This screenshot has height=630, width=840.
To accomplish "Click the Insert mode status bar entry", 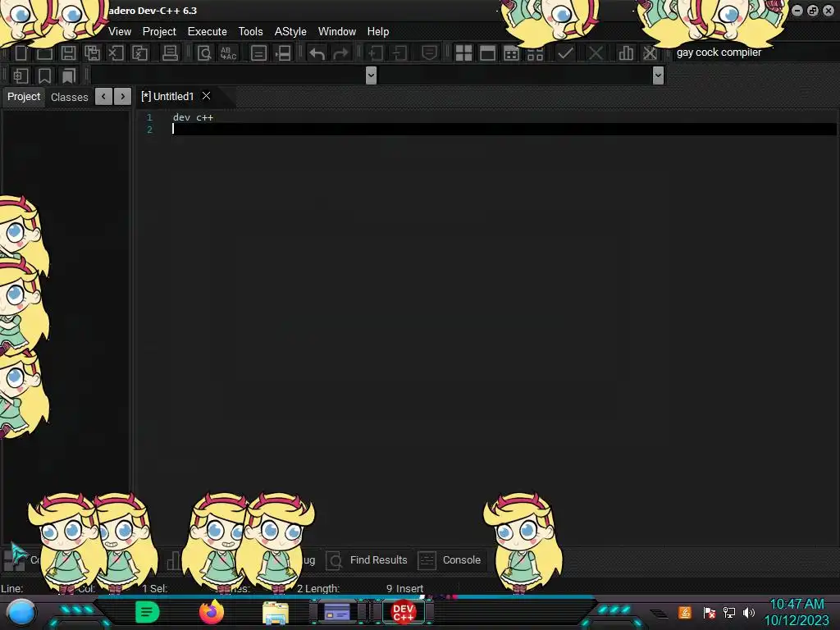I will point(409,588).
